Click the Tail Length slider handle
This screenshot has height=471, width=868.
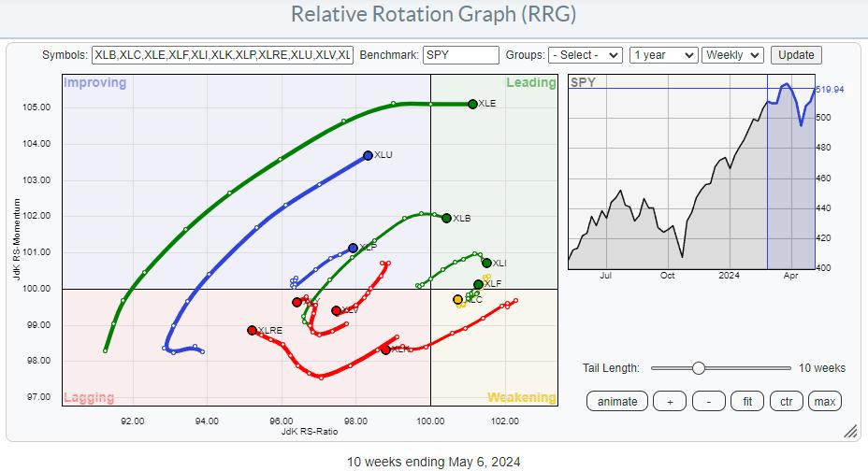[x=698, y=368]
